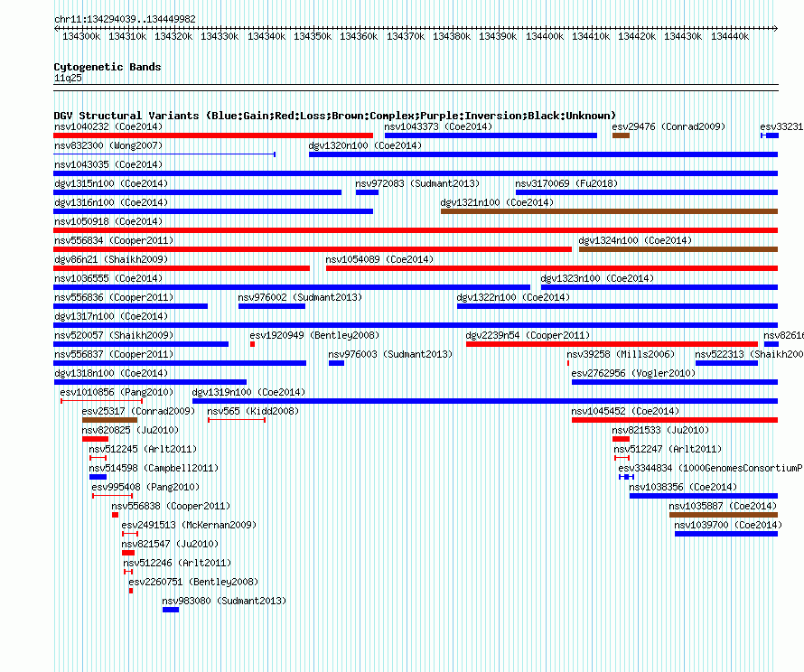Click nsv983080 (Sudmant2013) label
The width and height of the screenshot is (804, 672).
pos(224,601)
